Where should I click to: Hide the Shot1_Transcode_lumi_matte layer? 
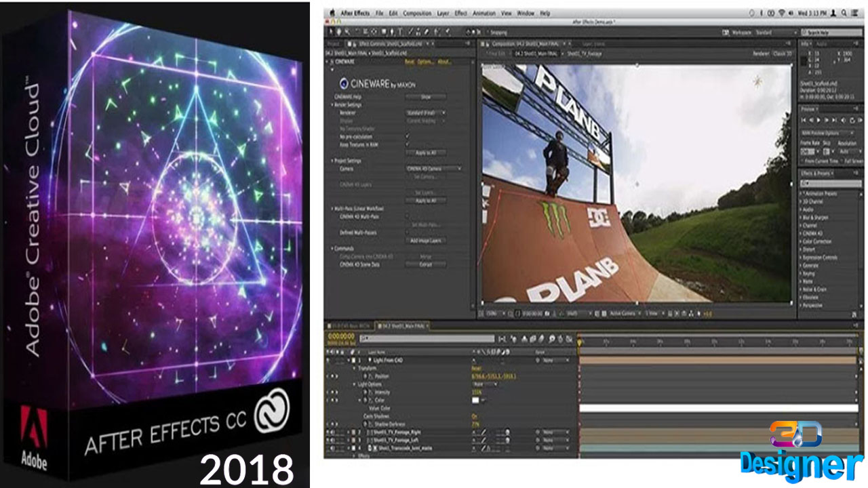tap(328, 448)
